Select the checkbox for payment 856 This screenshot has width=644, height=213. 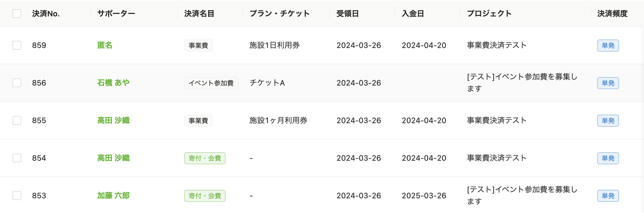pyautogui.click(x=17, y=83)
